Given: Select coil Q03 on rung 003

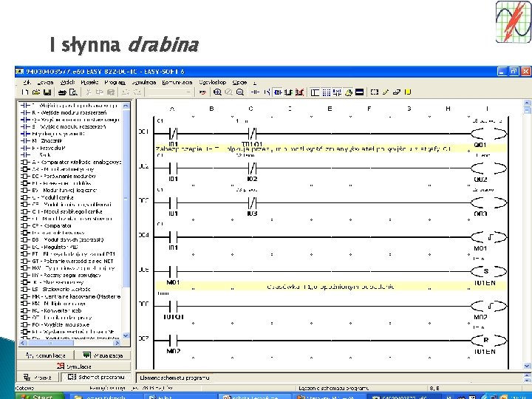Looking at the screenshot, I should [x=488, y=203].
